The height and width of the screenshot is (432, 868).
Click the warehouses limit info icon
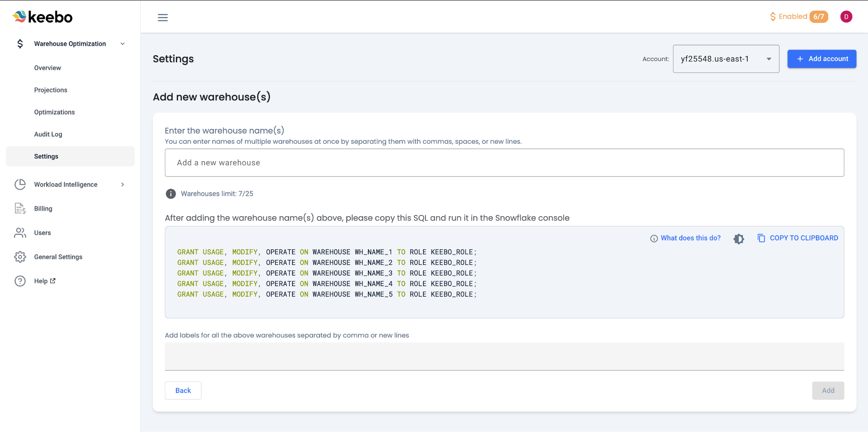[170, 194]
